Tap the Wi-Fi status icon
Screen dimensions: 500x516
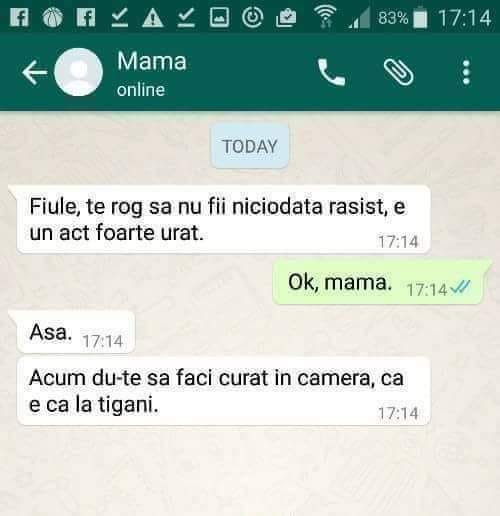pyautogui.click(x=325, y=17)
